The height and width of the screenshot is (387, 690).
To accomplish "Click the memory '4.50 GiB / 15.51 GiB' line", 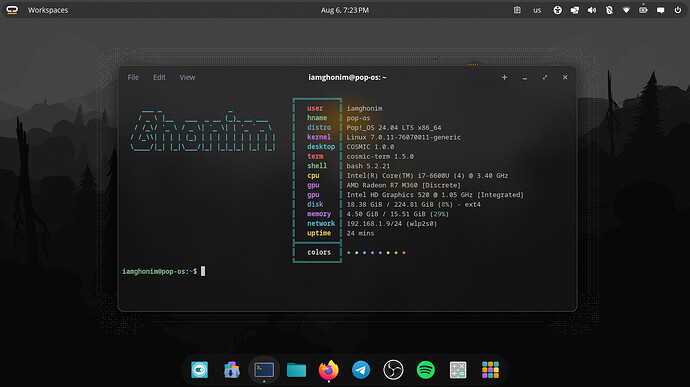I will 397,214.
